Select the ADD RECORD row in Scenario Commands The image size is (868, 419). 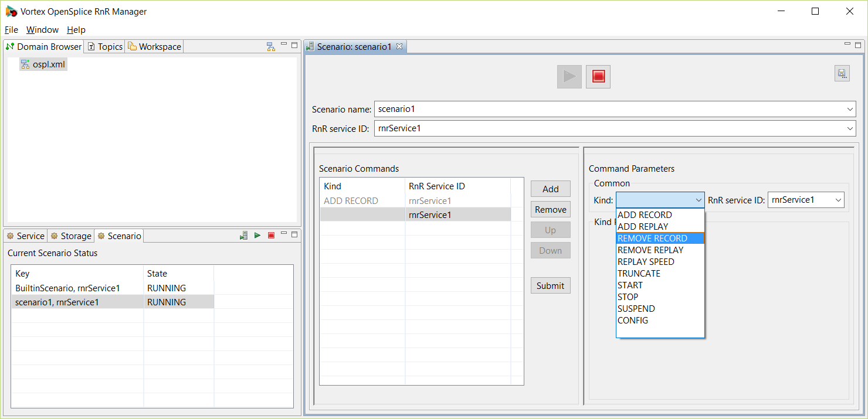pos(415,200)
